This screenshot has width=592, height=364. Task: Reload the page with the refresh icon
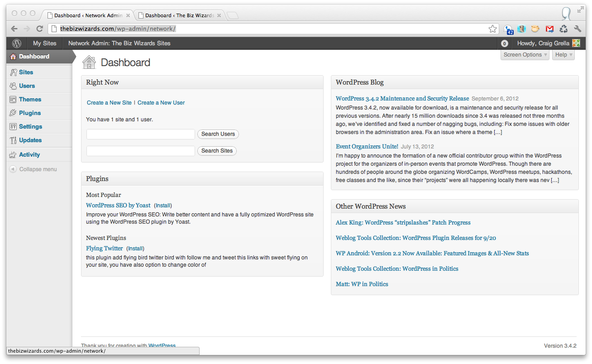tap(40, 29)
